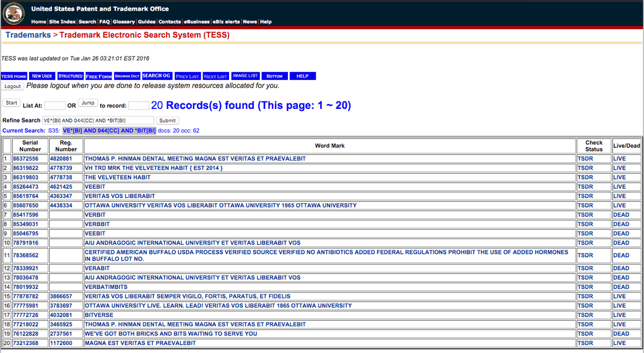Switch to Image List view
644x353 pixels.
click(245, 76)
